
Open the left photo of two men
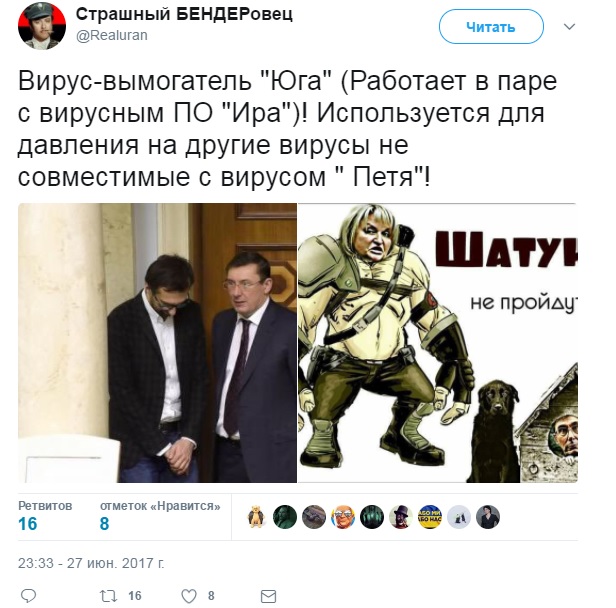coord(158,343)
